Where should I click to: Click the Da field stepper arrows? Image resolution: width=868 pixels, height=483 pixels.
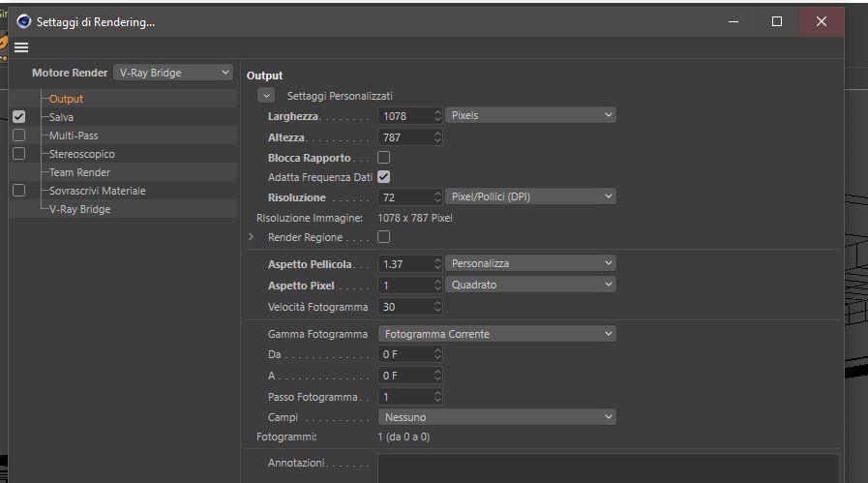tap(438, 354)
